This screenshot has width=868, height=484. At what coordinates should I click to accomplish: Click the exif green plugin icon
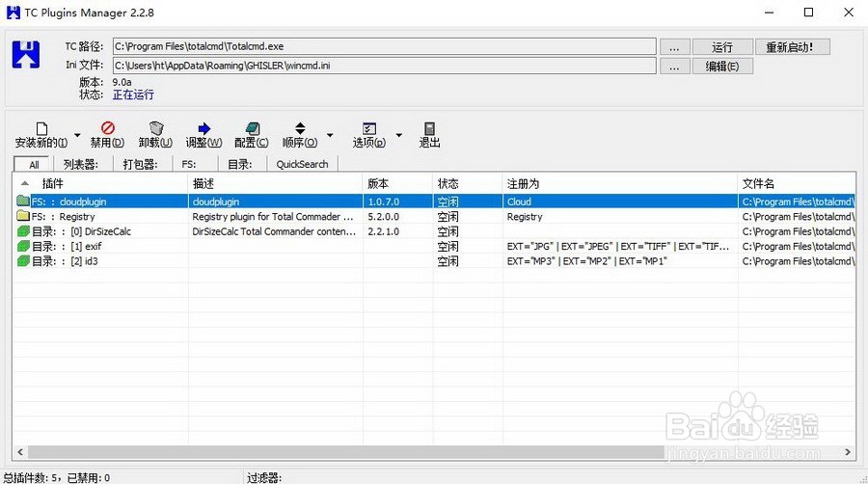pos(23,246)
